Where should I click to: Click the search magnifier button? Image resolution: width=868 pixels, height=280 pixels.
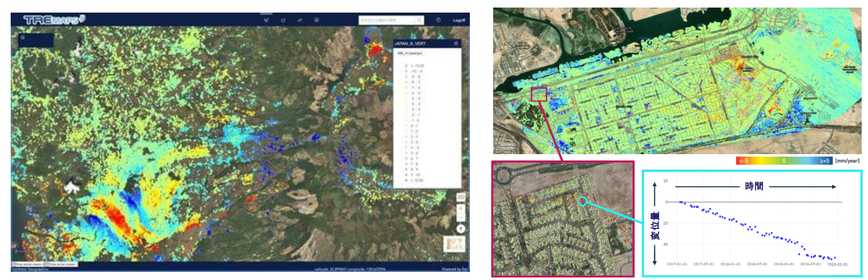pos(421,20)
